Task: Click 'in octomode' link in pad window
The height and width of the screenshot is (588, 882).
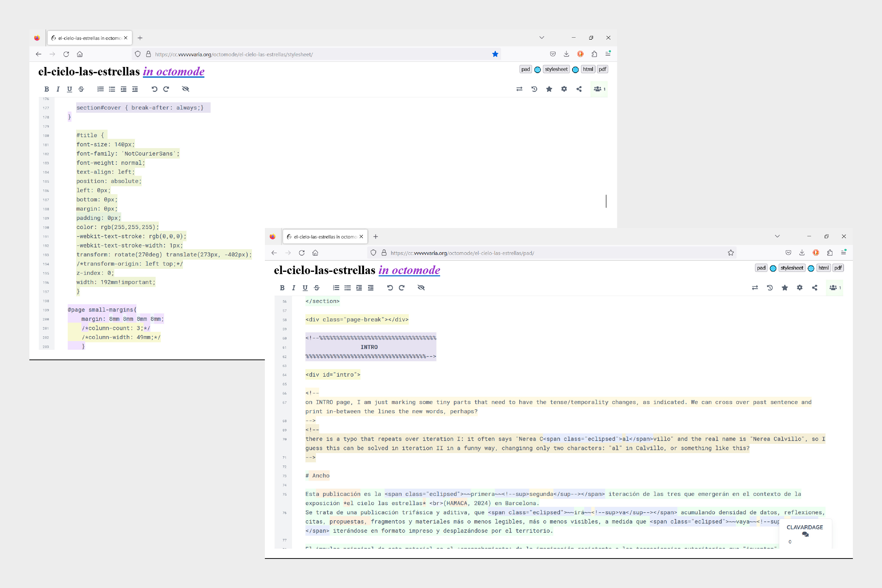Action: [409, 270]
